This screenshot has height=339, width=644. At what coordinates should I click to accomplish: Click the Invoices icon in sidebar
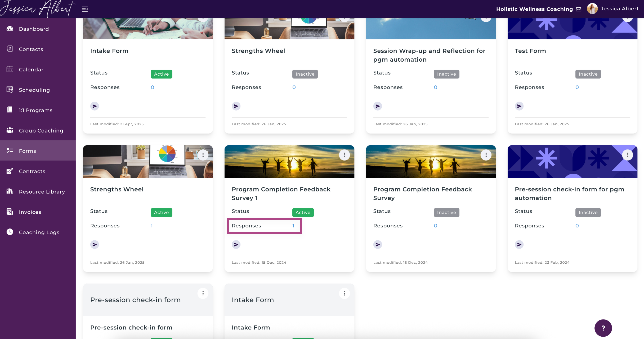click(10, 212)
